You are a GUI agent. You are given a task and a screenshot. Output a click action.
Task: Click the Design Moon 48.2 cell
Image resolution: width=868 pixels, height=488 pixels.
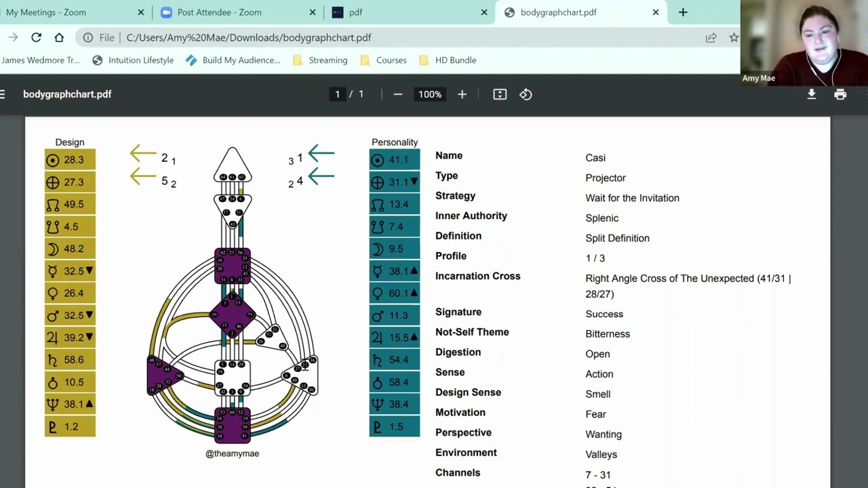tap(70, 249)
